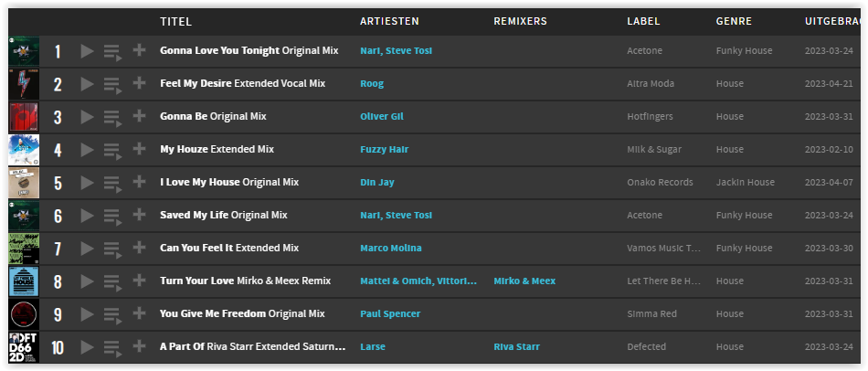
Task: Play track 10 A Part Of
Action: tap(87, 347)
